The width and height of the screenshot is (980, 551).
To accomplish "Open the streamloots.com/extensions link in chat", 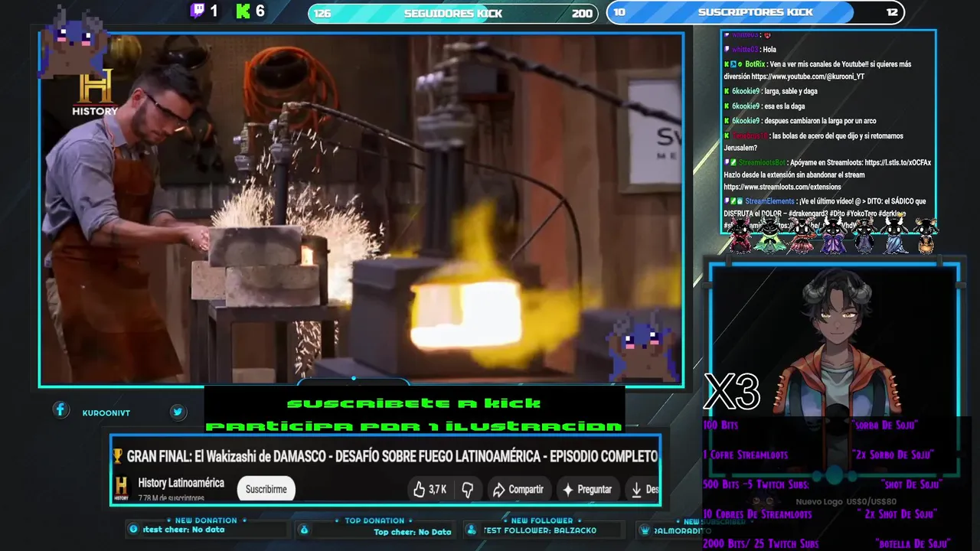I will (x=782, y=187).
